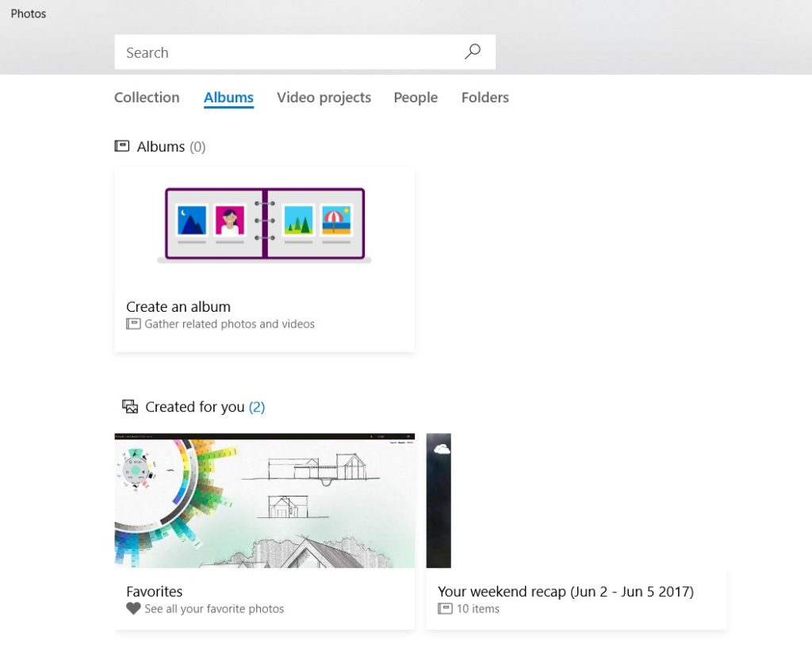Select the Albums tab
The height and width of the screenshot is (652, 812).
[x=228, y=97]
